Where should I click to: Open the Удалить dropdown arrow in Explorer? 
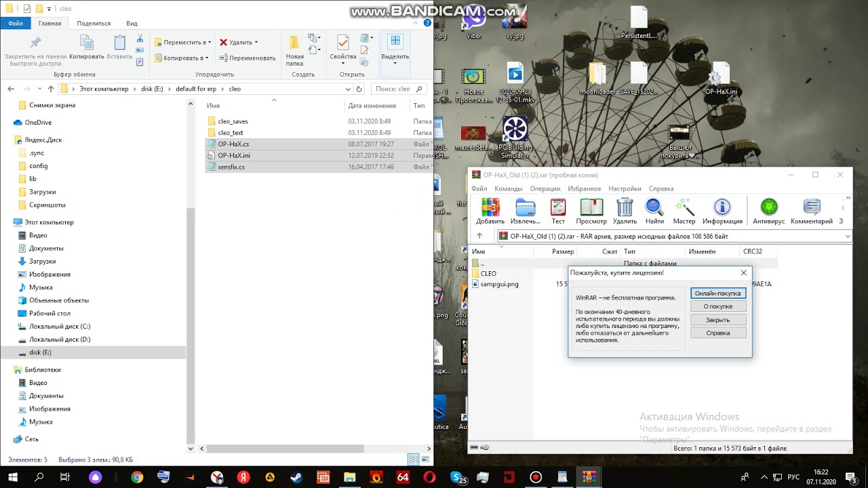tap(256, 42)
